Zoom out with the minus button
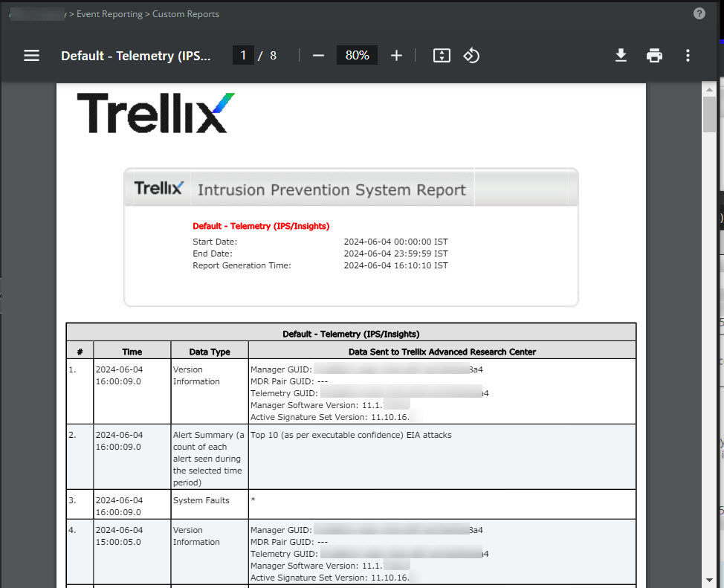This screenshot has height=588, width=724. click(x=318, y=56)
